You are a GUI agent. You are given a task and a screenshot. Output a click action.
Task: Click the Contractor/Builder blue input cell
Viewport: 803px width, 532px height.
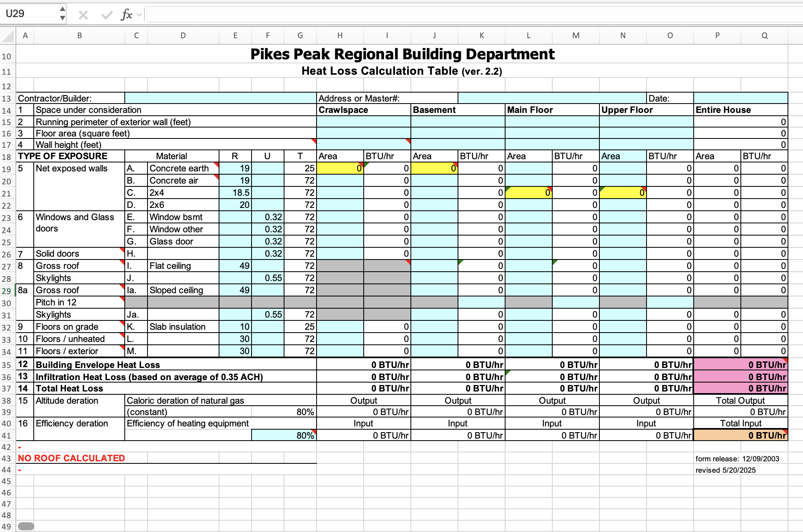[220, 98]
